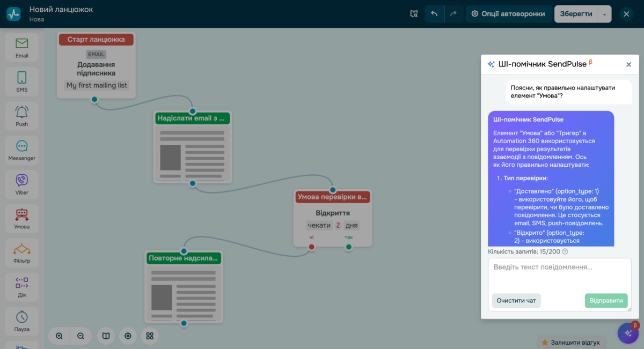Image resolution: width=644 pixels, height=349 pixels.
Task: Zoom in on the canvas
Action: pyautogui.click(x=59, y=336)
